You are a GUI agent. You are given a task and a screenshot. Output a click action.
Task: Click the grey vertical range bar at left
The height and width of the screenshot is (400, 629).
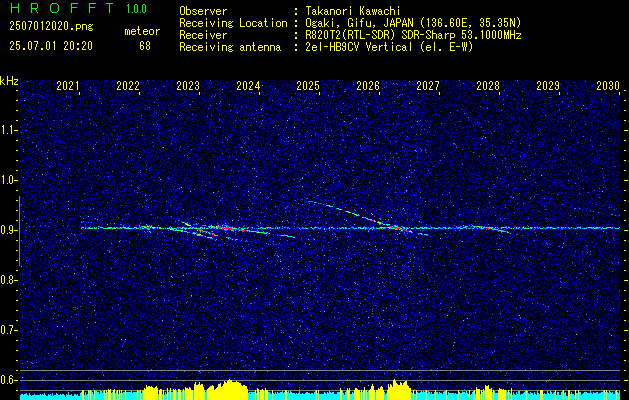click(x=19, y=231)
